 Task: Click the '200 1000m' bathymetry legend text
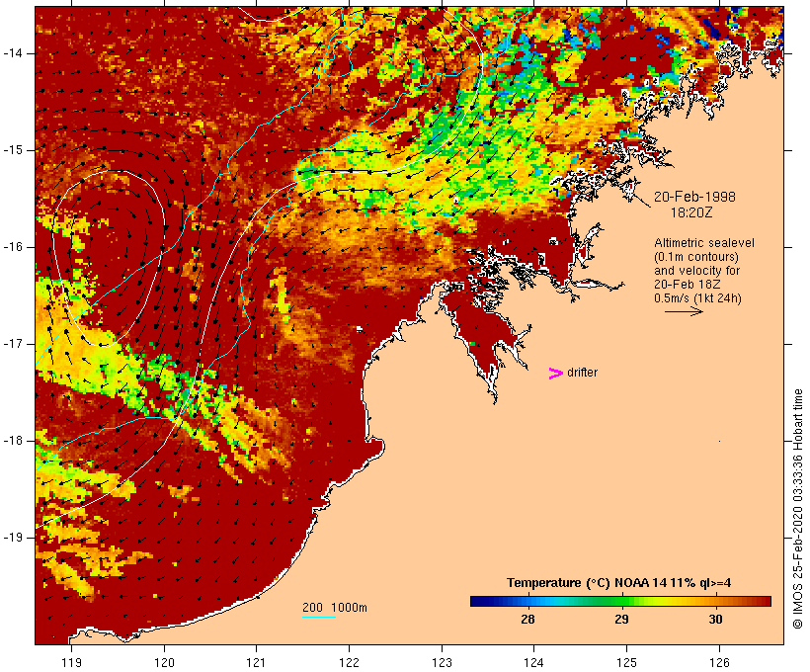pyautogui.click(x=335, y=608)
